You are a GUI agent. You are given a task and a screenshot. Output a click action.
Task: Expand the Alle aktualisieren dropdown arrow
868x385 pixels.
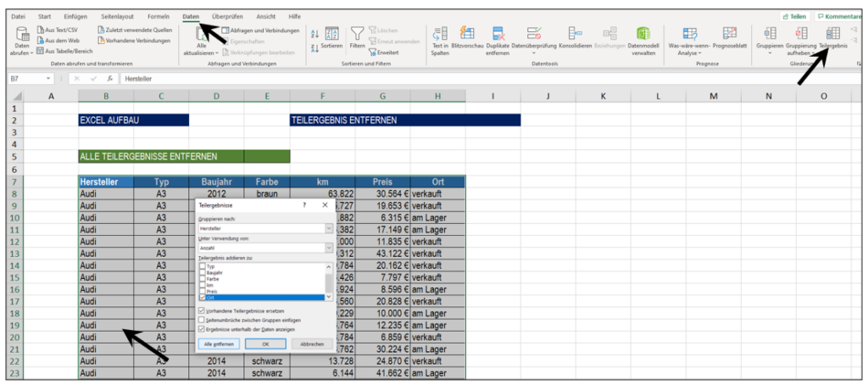tap(218, 53)
